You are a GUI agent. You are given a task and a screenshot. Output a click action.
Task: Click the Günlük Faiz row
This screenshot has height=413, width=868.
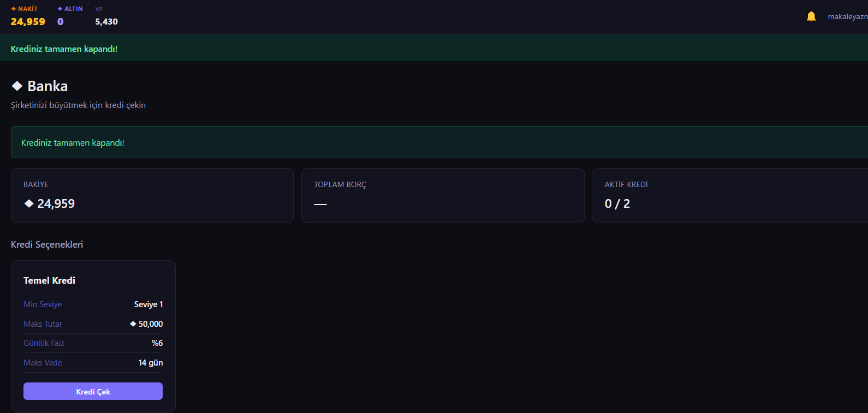click(93, 343)
